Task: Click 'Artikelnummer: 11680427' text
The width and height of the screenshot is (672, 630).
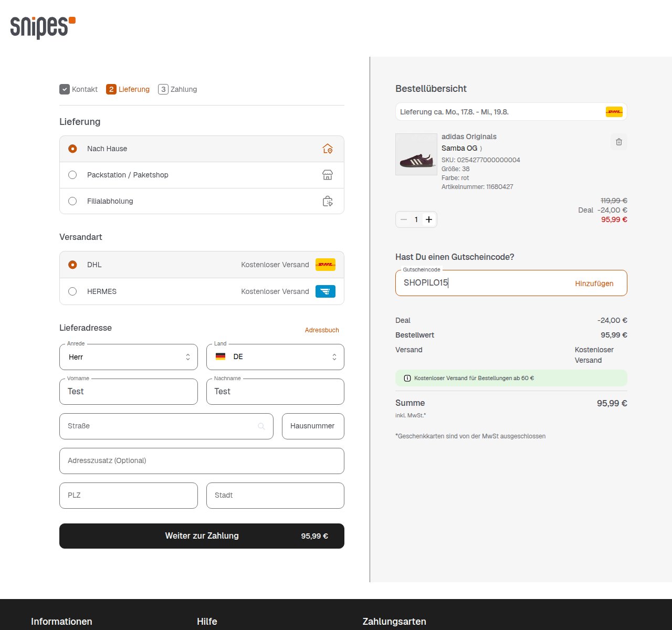Action: [477, 187]
